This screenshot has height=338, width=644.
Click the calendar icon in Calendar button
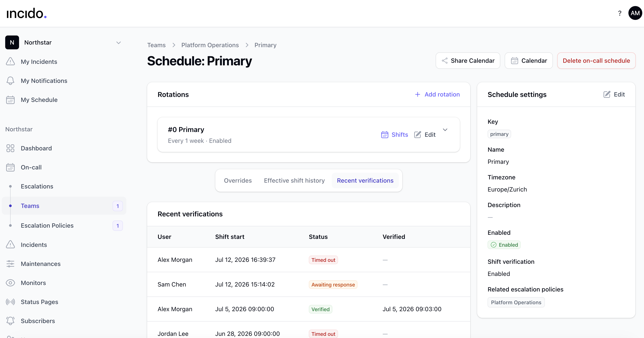(x=515, y=61)
